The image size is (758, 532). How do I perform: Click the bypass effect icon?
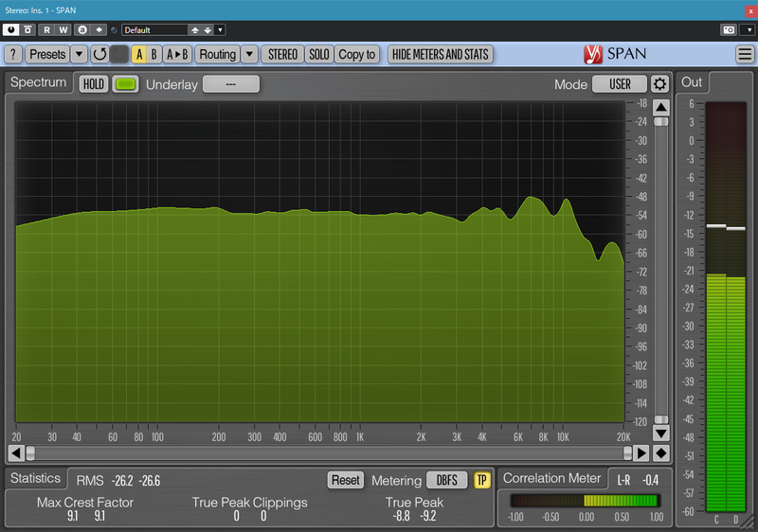(x=28, y=30)
